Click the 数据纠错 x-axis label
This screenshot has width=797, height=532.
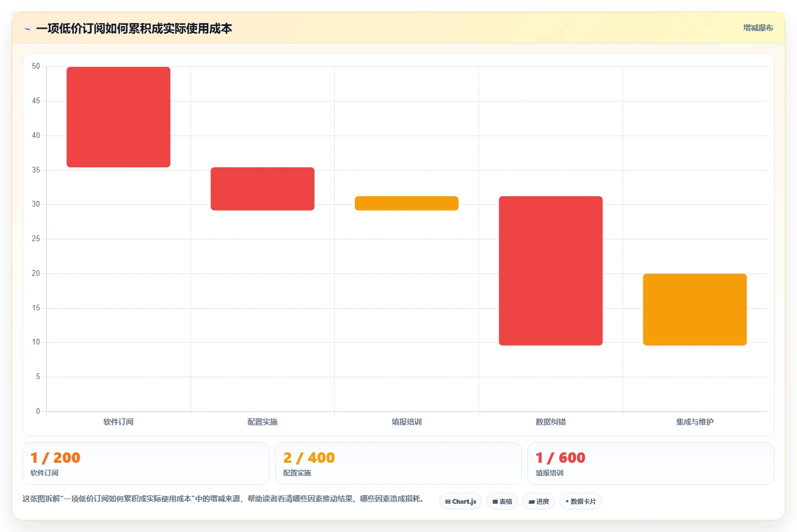click(x=551, y=422)
